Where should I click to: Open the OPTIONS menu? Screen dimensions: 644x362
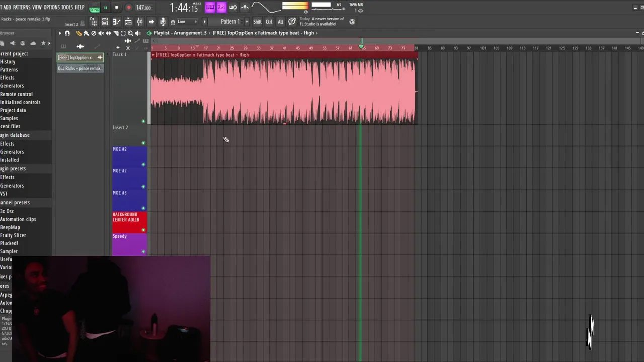(x=51, y=7)
